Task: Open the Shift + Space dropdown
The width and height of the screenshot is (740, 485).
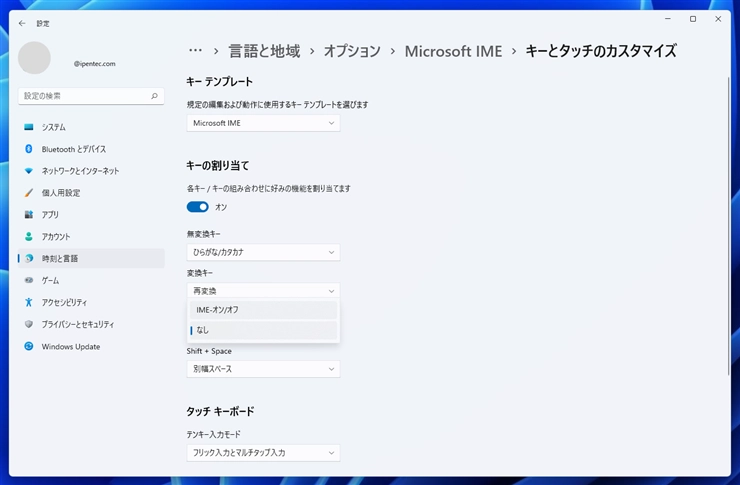Action: (x=263, y=369)
